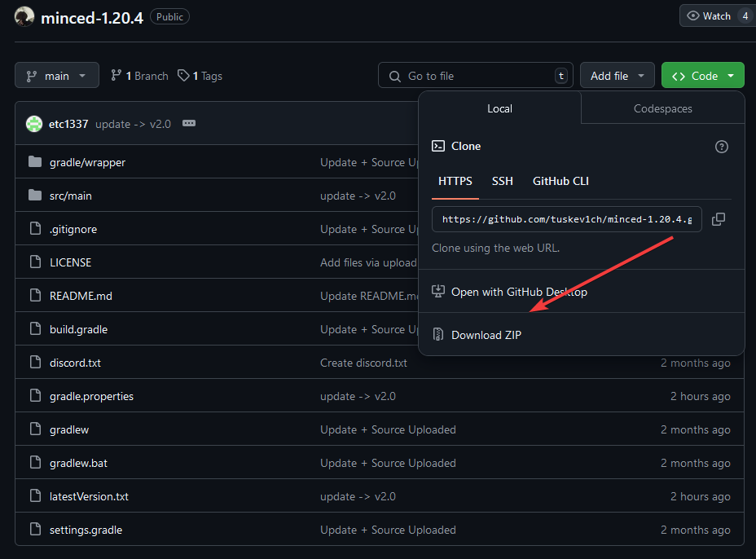Open the latest commit 'update -> v2.0' link
Screen dimensions: 756x559
133,124
